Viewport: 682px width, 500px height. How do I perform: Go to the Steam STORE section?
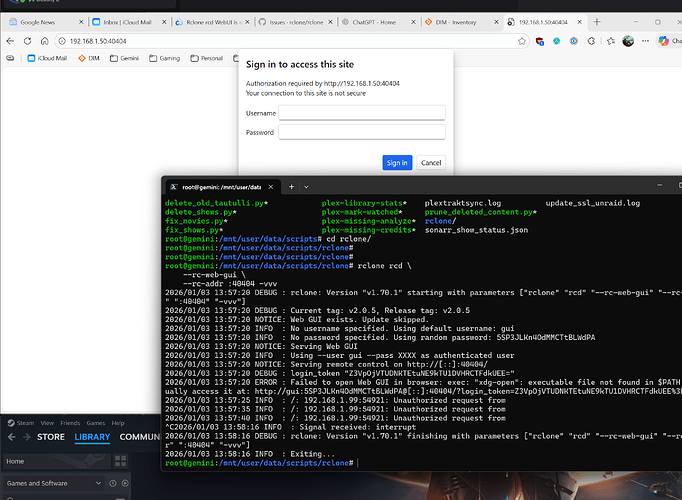51,437
